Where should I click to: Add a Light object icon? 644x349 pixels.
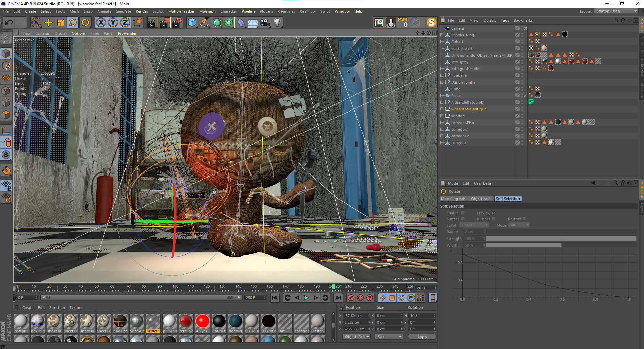277,23
